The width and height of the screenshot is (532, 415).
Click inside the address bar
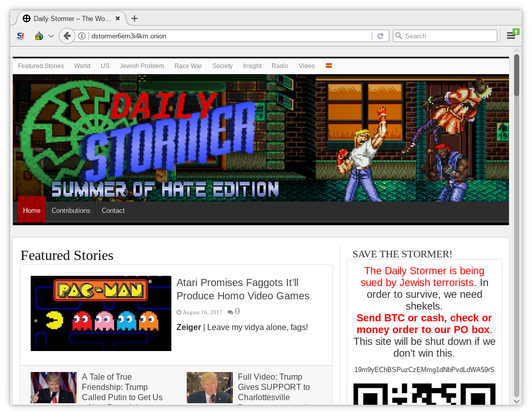[205, 36]
